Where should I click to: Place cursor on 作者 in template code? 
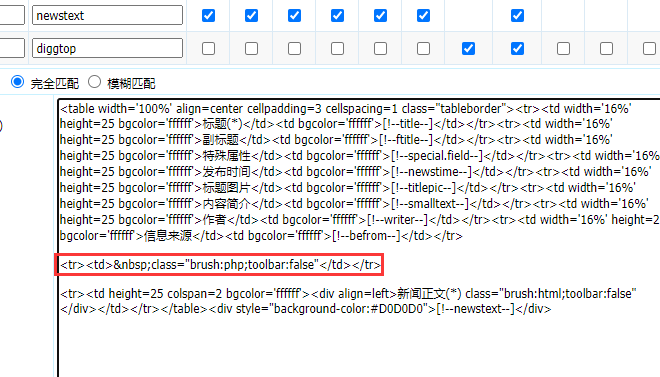tap(215, 220)
